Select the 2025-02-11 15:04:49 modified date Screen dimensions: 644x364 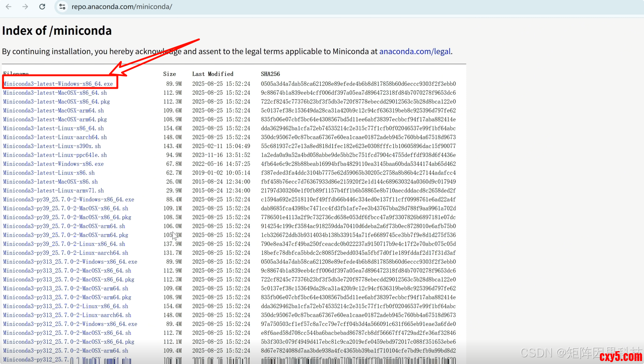pos(221,146)
